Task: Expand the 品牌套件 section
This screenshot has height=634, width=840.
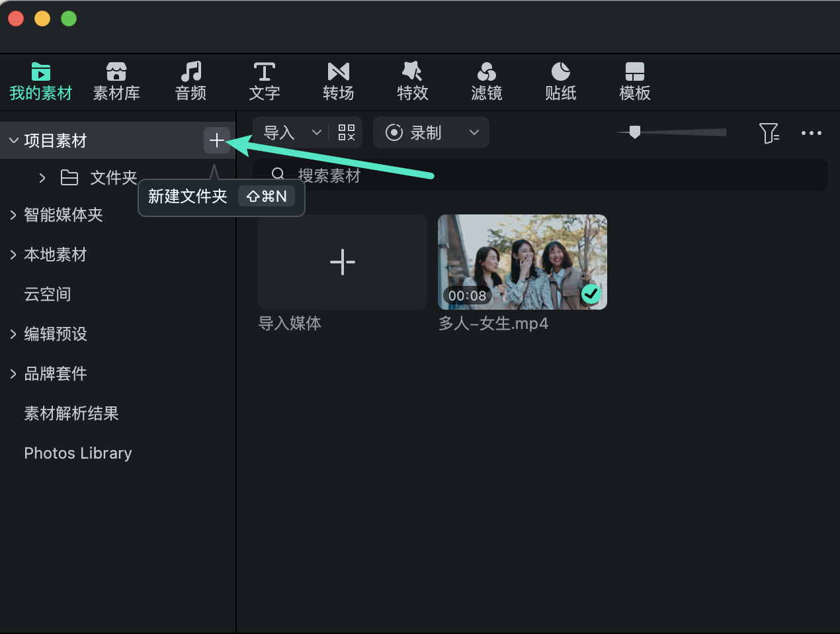Action: coord(13,374)
